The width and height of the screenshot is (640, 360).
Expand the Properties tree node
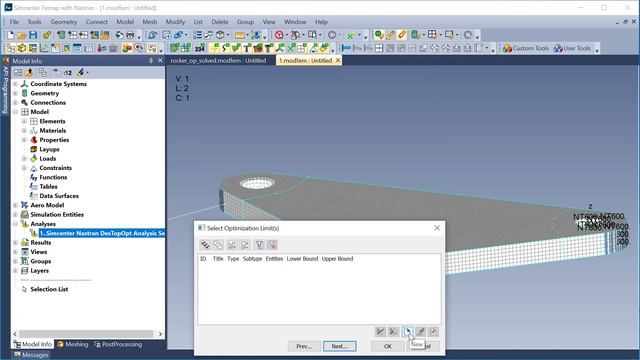click(x=24, y=140)
